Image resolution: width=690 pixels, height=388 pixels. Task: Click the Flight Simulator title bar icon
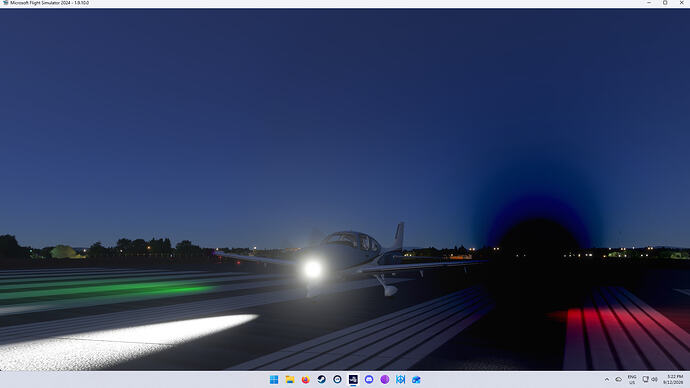coord(5,3)
